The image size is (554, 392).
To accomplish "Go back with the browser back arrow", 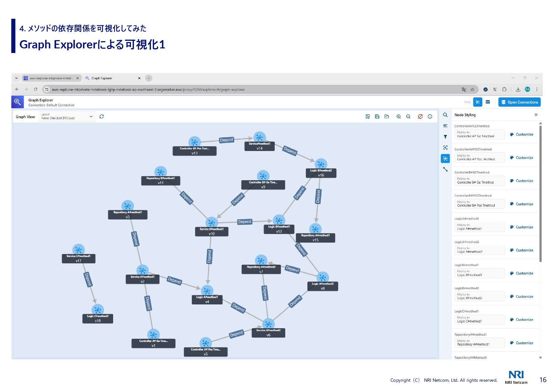I will [x=17, y=89].
